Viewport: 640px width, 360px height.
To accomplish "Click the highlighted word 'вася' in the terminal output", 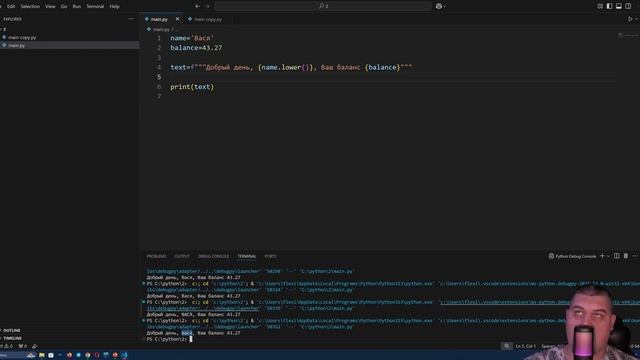I will 187,333.
